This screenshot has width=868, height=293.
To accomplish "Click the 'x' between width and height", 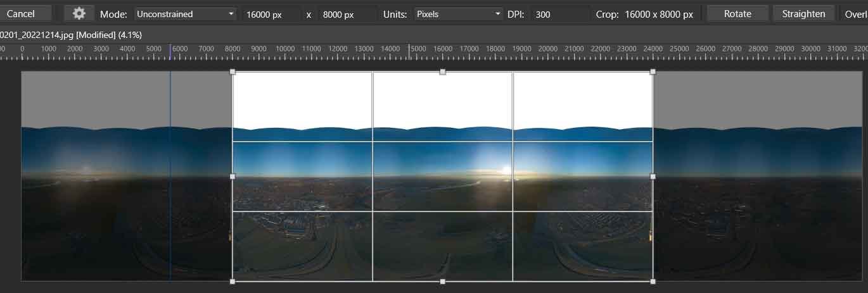I will [x=309, y=14].
